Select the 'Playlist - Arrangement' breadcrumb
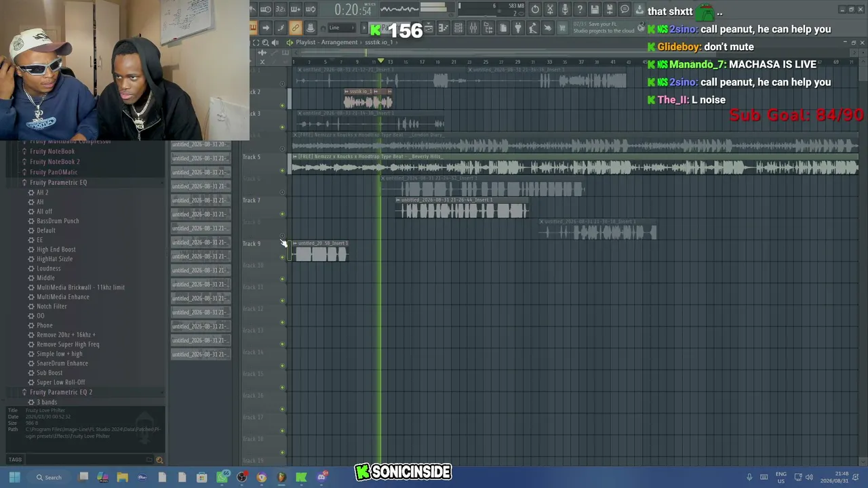The width and height of the screenshot is (868, 488). (x=326, y=43)
